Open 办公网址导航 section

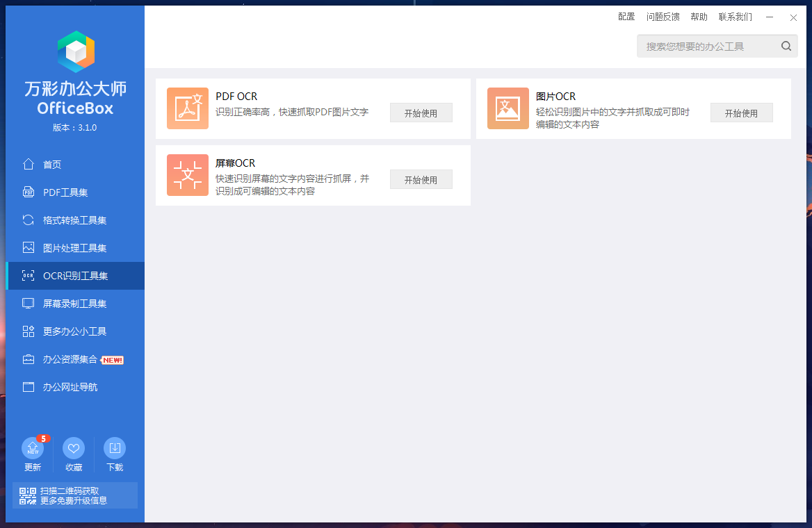click(x=75, y=387)
